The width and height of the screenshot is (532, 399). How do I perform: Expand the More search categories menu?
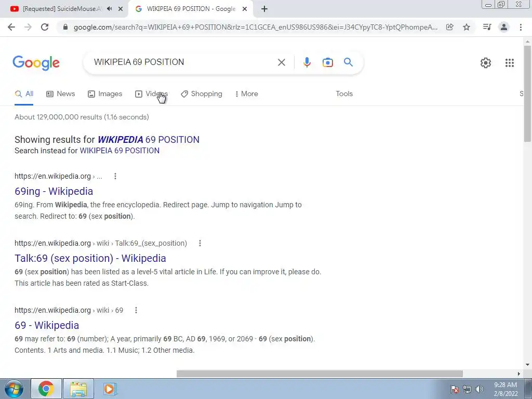(247, 94)
